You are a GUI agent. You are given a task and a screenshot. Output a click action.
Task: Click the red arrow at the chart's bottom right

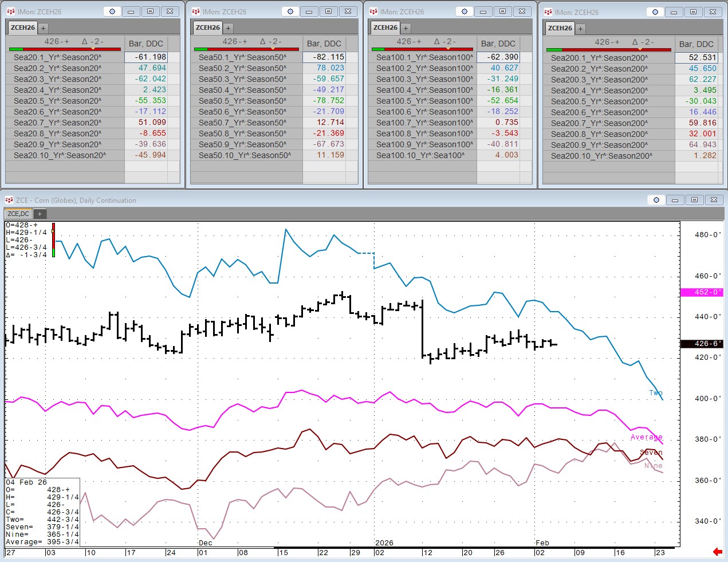(x=717, y=552)
